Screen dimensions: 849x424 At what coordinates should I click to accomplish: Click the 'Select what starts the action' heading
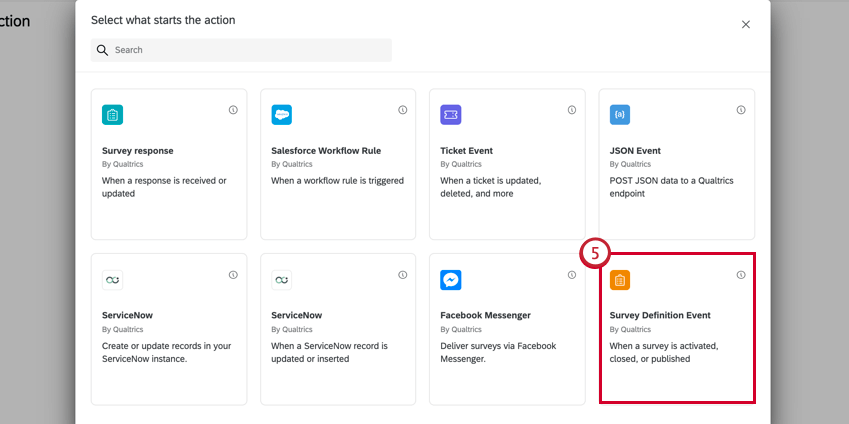point(163,21)
